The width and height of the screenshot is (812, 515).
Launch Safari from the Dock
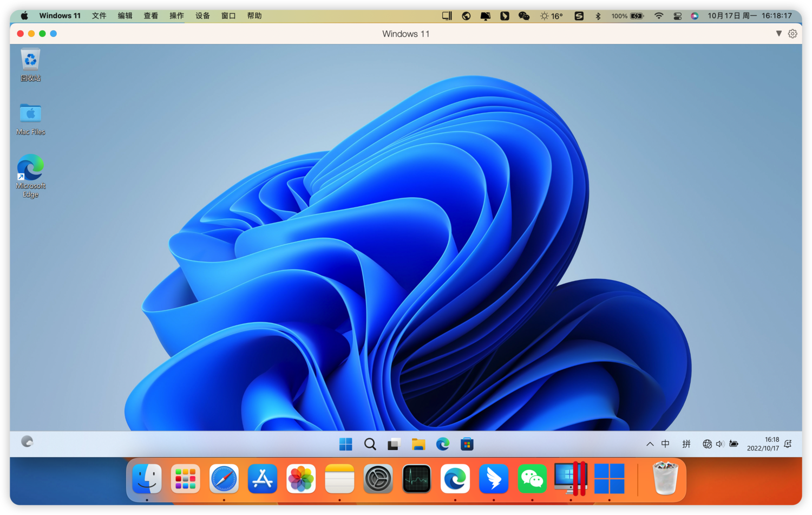[x=224, y=479]
